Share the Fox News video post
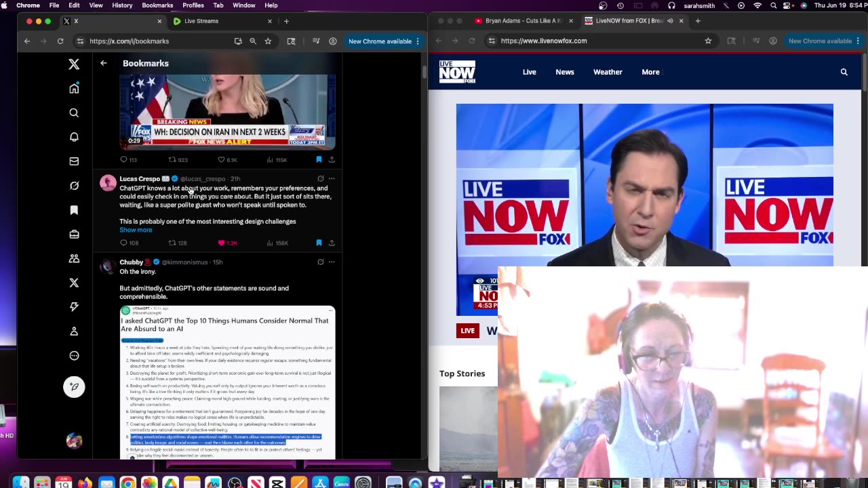Viewport: 868px width, 488px height. (332, 160)
